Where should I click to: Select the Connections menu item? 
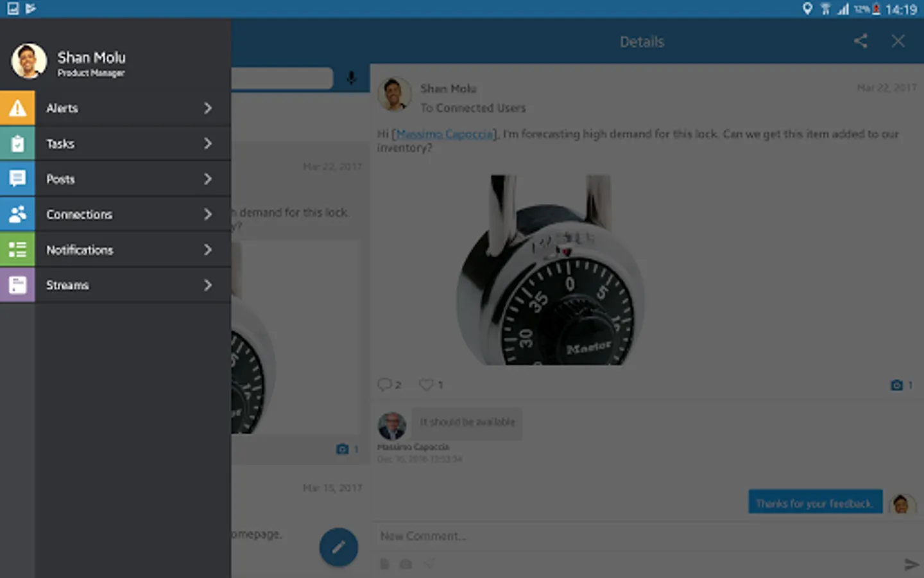click(116, 214)
